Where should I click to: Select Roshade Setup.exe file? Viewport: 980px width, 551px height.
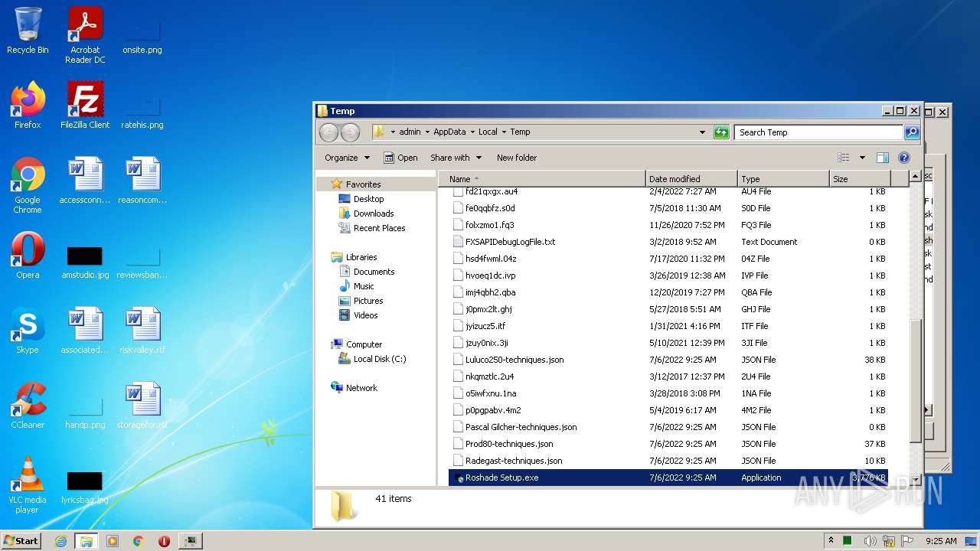pos(668,478)
